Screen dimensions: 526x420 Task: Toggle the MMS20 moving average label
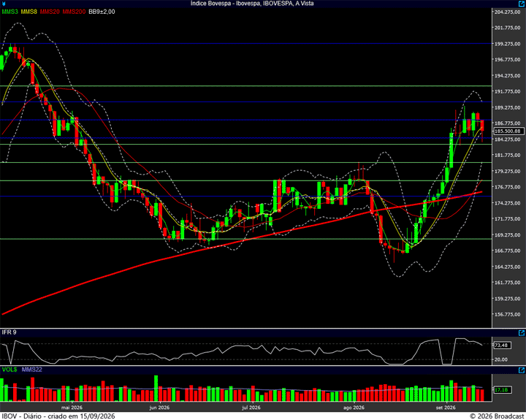pyautogui.click(x=50, y=12)
